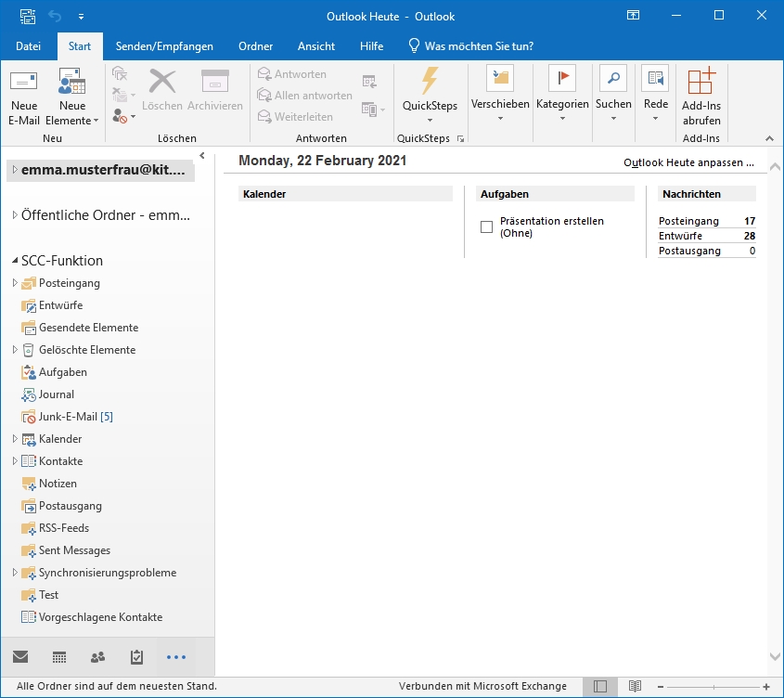Open Entwürfe from Nachrichten list

click(x=680, y=236)
